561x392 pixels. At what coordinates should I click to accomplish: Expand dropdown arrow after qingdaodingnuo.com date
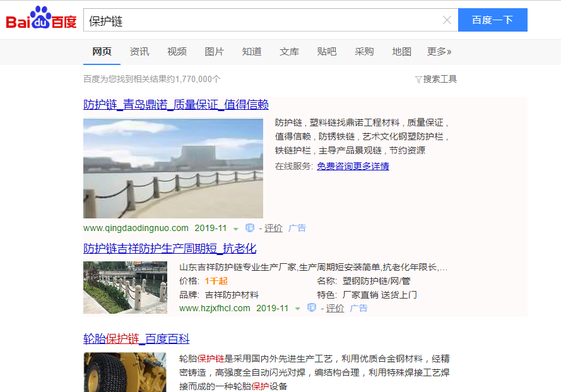(x=235, y=229)
